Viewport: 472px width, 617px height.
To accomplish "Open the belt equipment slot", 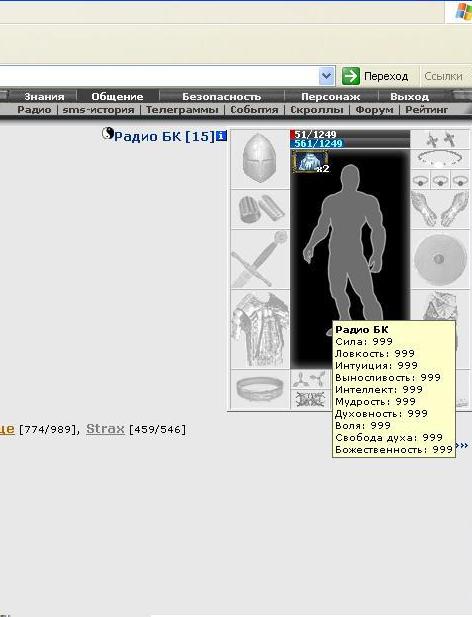I will pos(260,390).
